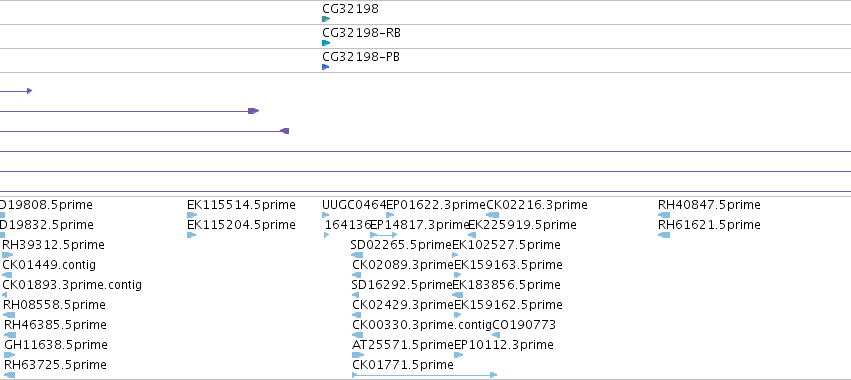Viewport: 851px width, 380px height.
Task: Click the CG32198-PB blue arrow glyph
Action: [325, 67]
